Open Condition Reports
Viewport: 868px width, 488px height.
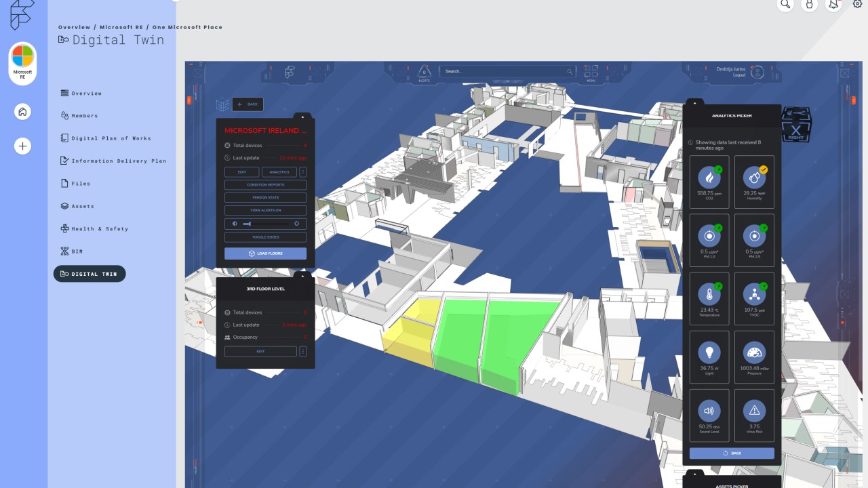click(265, 184)
